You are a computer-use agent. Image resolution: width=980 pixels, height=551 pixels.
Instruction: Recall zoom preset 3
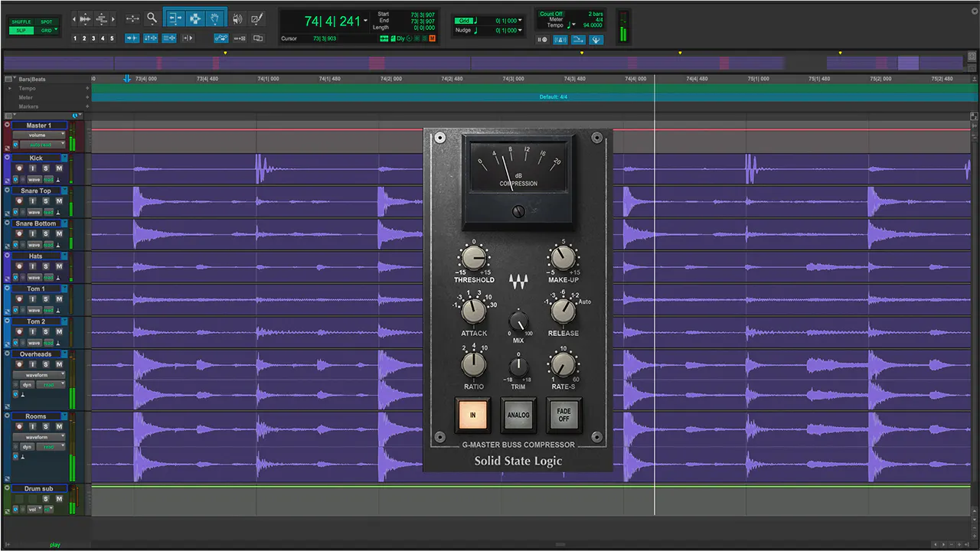(x=93, y=38)
